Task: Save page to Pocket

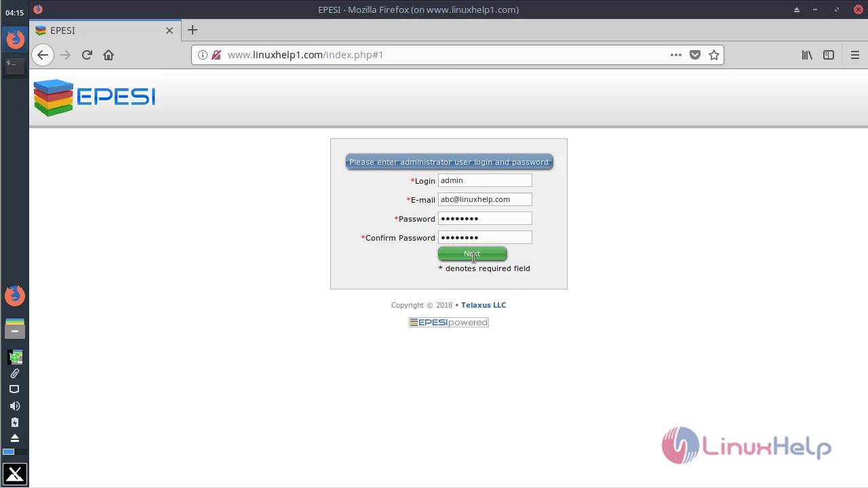Action: [695, 55]
